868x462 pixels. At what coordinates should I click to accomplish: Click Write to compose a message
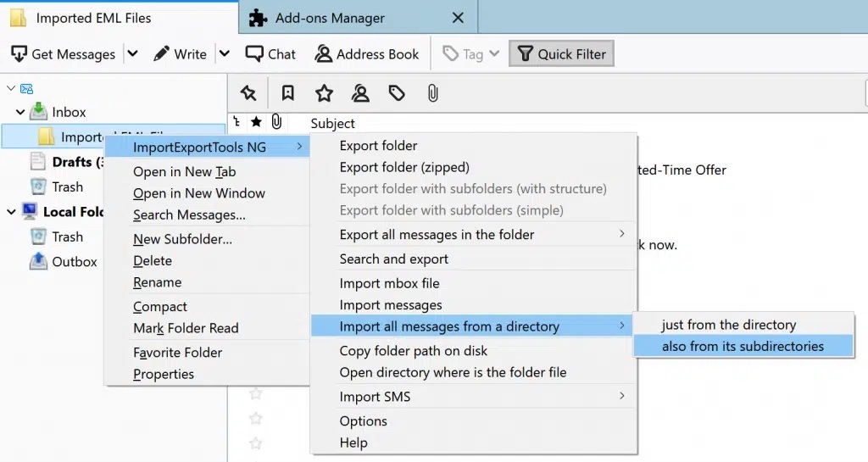point(180,54)
